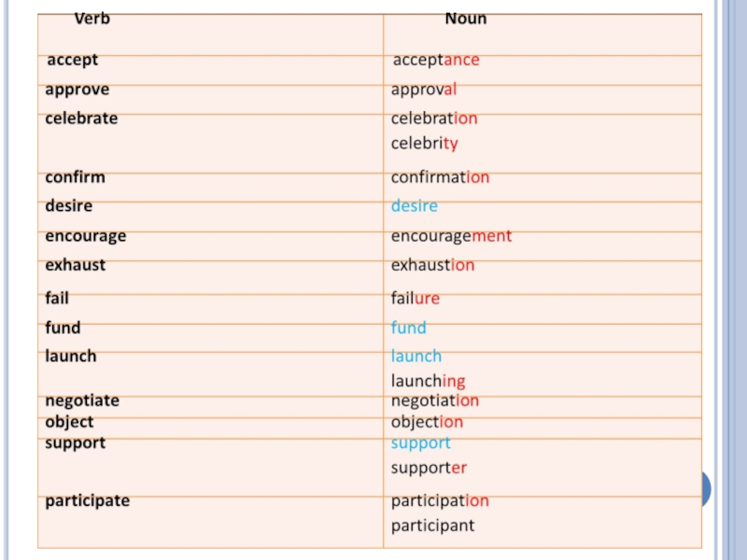Click the verb negotiate
This screenshot has height=560, width=747.
[x=82, y=400]
